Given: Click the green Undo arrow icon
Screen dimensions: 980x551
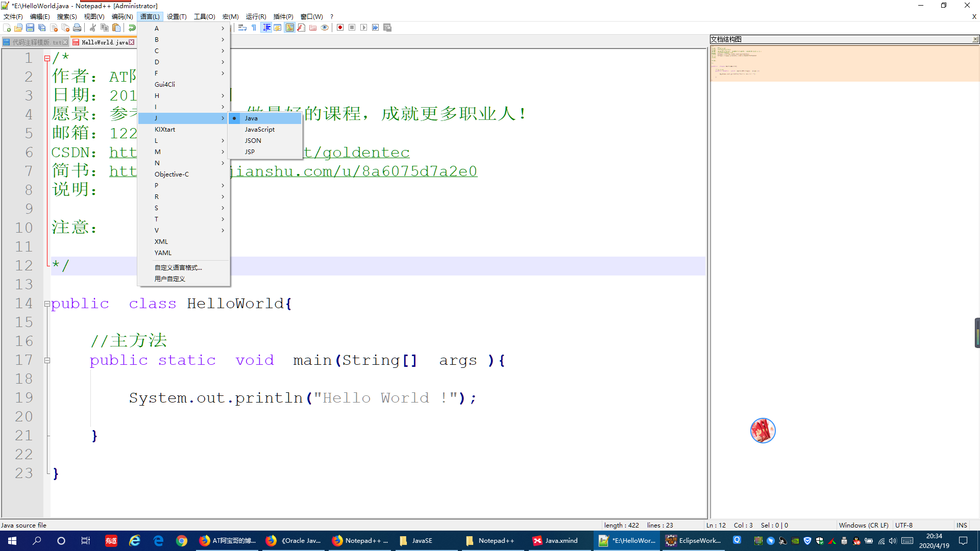Looking at the screenshot, I should pyautogui.click(x=132, y=28).
